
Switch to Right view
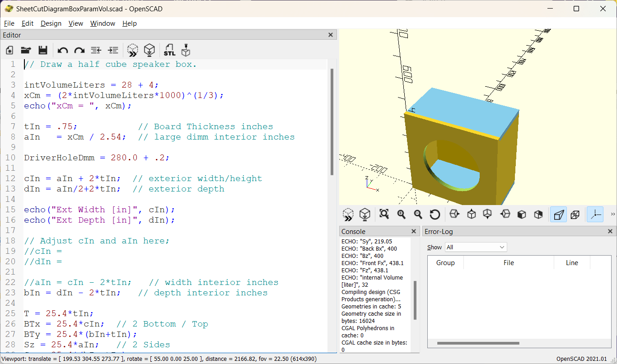pos(454,214)
